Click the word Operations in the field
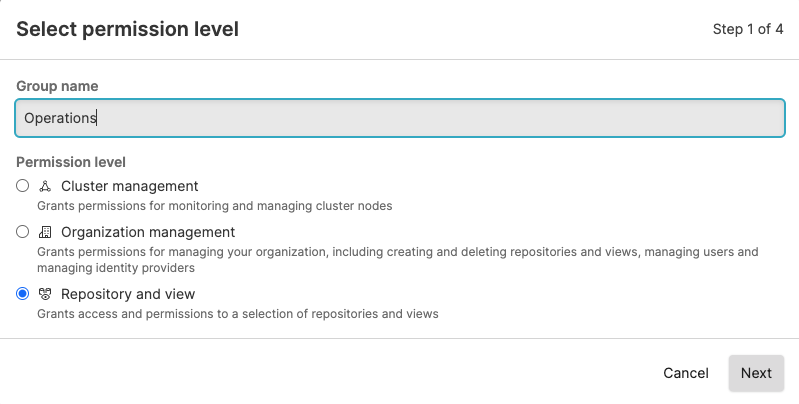The width and height of the screenshot is (799, 404). (x=60, y=118)
